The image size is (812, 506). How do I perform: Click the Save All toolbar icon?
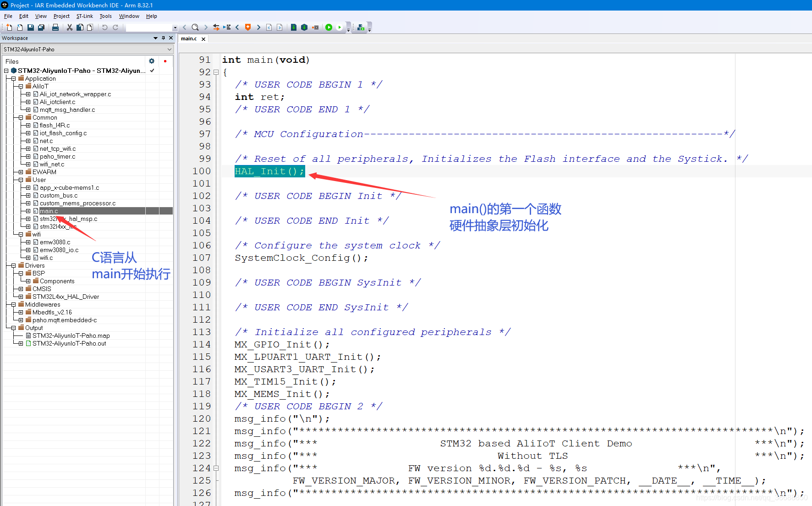(41, 27)
